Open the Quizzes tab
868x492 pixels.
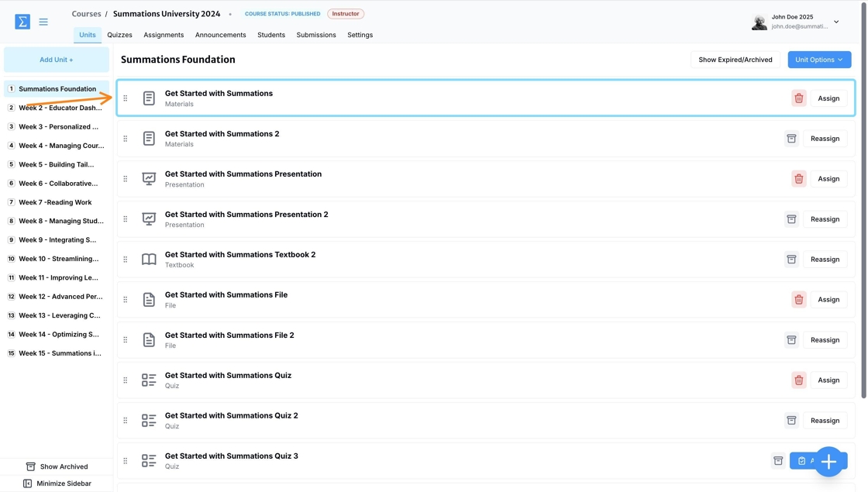pos(119,35)
